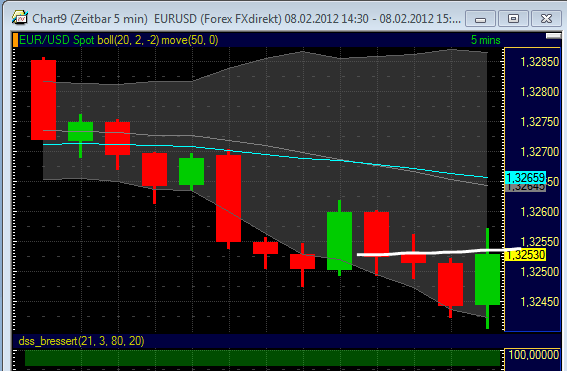Click the 1,32700 price axis label

(539, 152)
